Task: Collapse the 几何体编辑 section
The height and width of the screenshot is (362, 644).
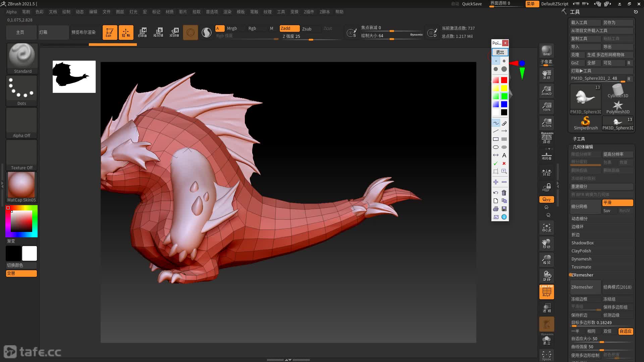Action: [583, 147]
